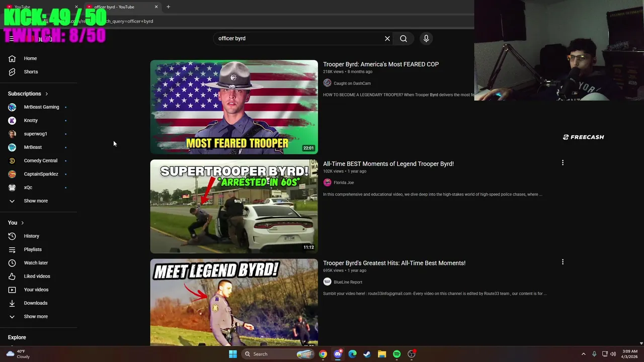
Task: Open Watch later list
Action: [x=36, y=263]
